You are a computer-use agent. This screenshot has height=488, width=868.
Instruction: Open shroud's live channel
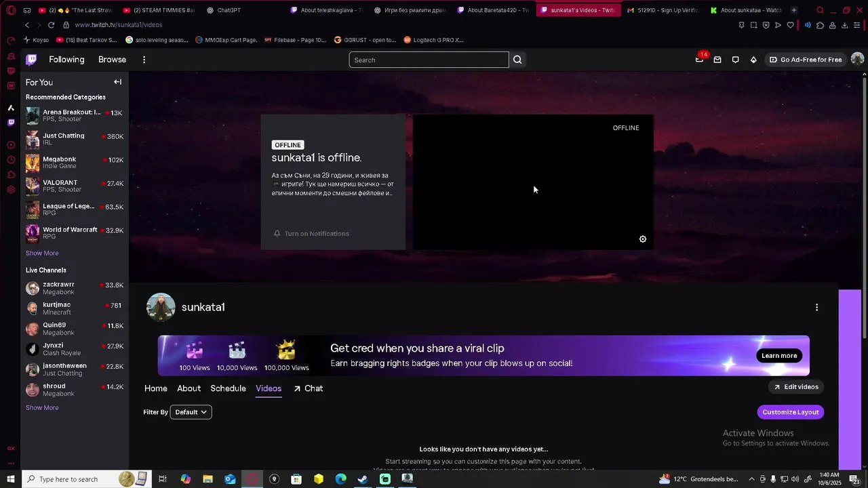click(75, 390)
